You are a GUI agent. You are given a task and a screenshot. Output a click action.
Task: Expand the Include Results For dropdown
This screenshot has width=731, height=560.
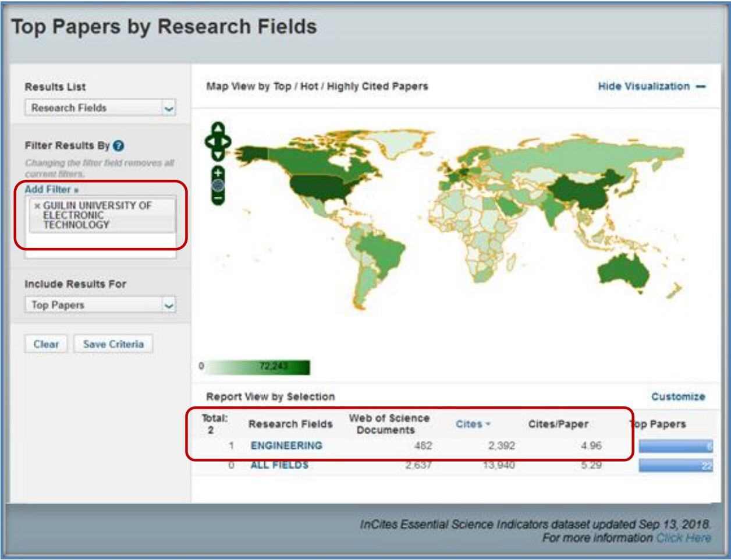click(168, 305)
